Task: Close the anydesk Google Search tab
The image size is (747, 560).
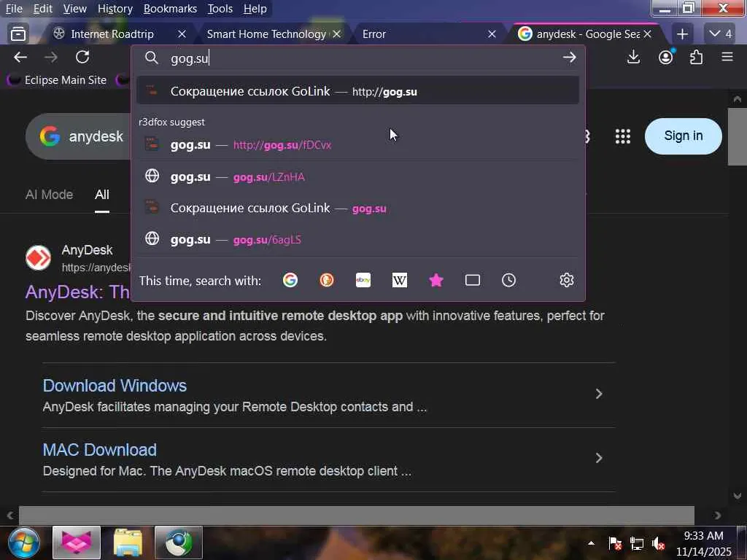Action: 648,34
